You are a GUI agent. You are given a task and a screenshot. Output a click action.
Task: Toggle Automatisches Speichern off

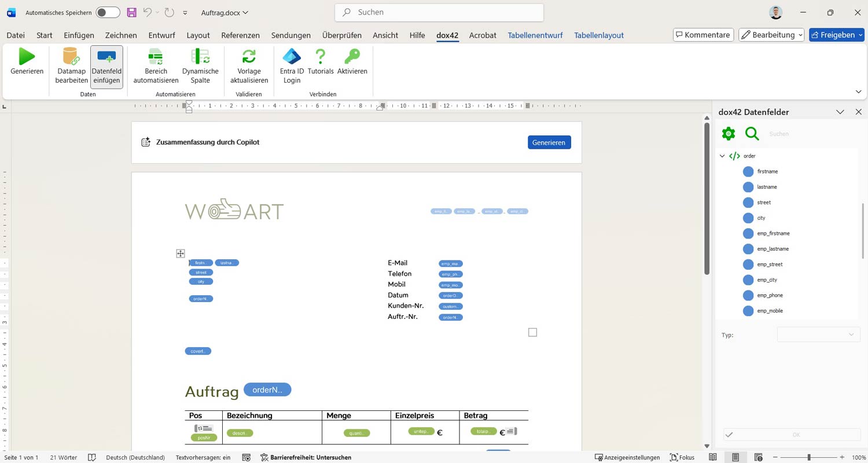107,12
